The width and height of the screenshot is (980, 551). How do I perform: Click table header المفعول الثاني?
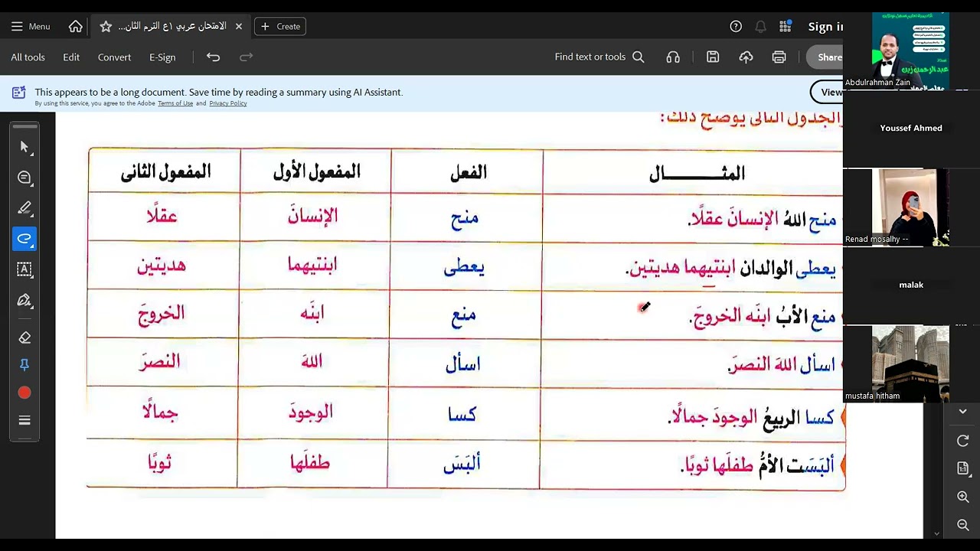click(x=165, y=171)
